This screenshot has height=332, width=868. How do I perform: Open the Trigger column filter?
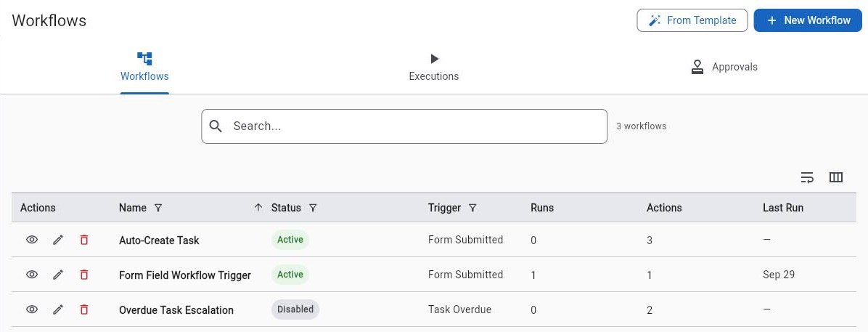tap(472, 208)
